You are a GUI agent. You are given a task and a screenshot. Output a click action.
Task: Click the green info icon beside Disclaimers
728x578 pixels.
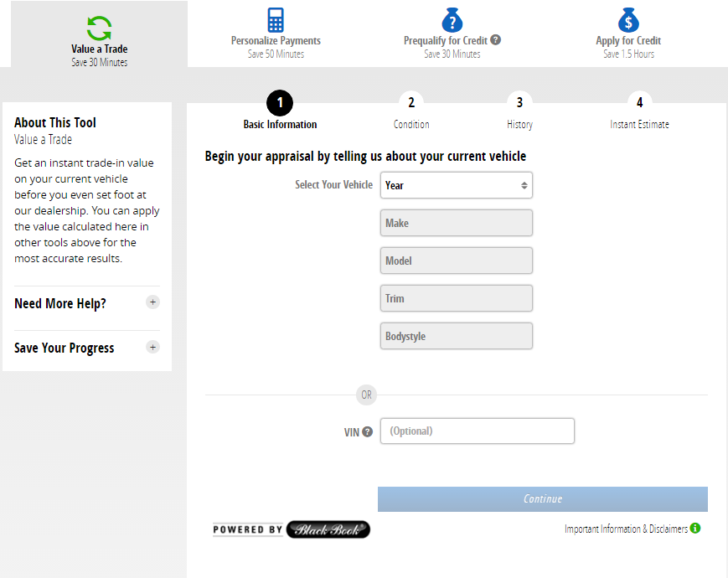(x=695, y=529)
